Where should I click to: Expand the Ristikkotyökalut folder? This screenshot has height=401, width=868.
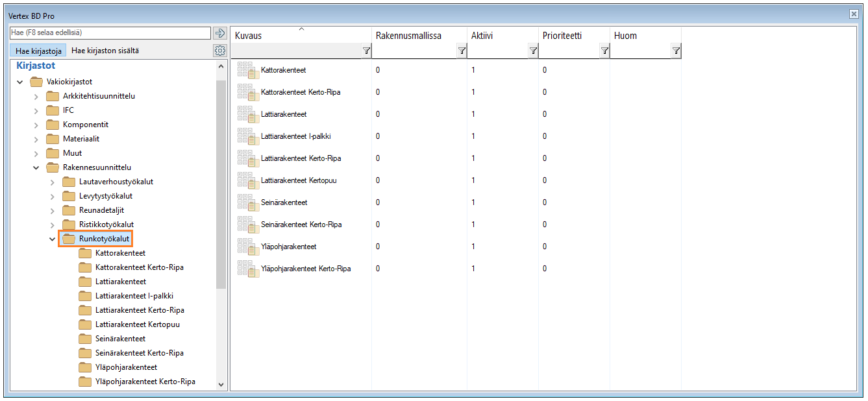point(53,225)
